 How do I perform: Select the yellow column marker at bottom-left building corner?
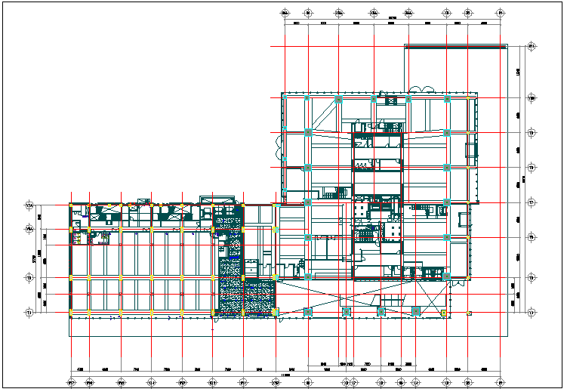pos(70,312)
